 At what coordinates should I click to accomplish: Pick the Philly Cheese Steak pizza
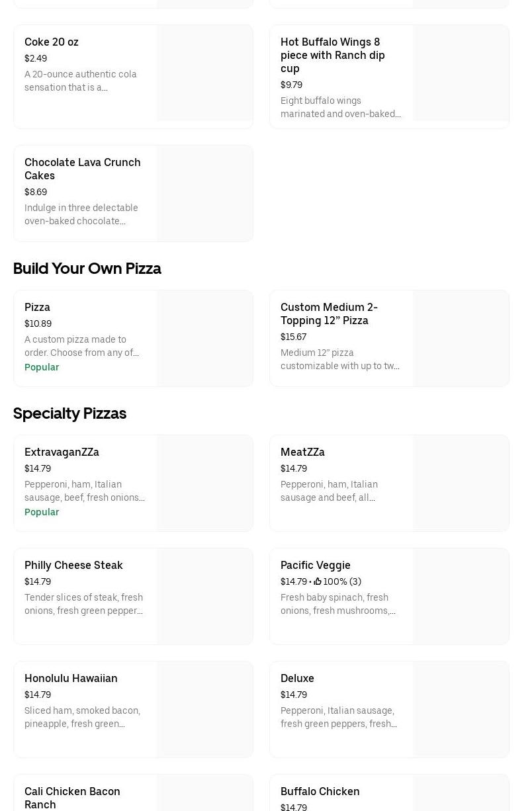click(73, 565)
